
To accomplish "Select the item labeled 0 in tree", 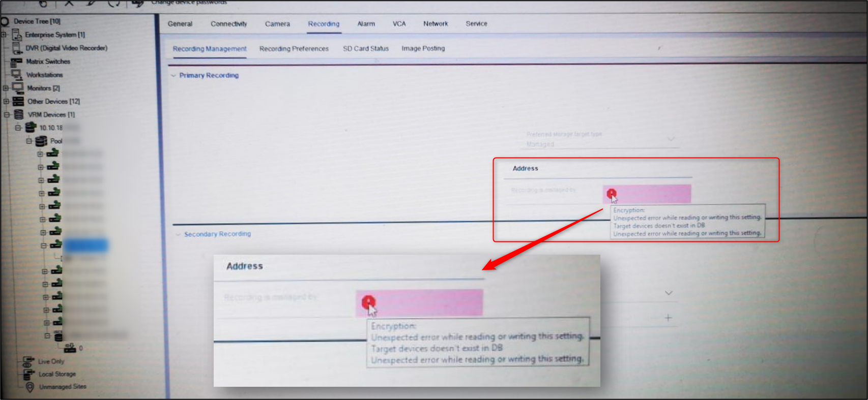I will (80, 349).
